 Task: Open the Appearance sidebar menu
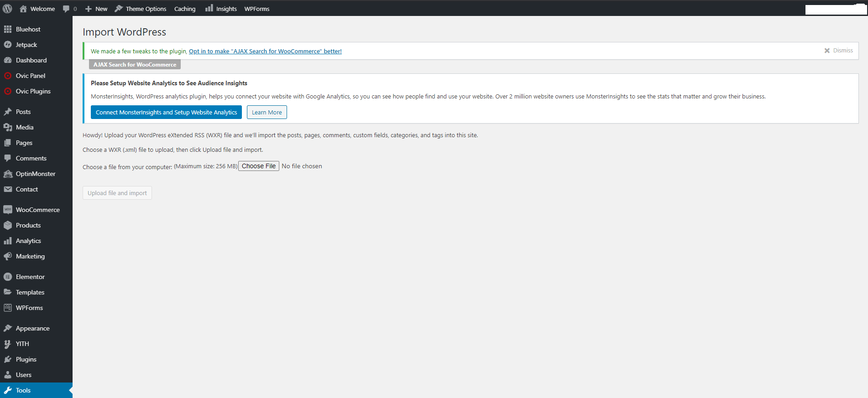tap(36, 328)
